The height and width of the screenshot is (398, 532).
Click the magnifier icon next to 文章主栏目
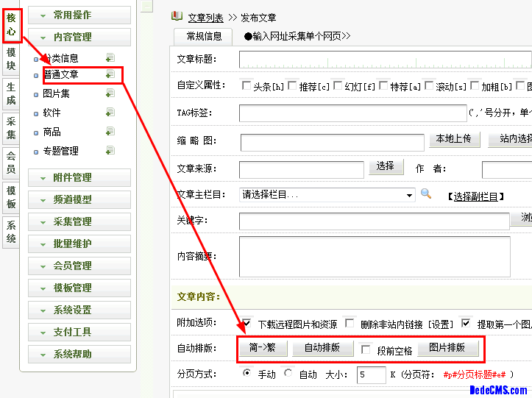pyautogui.click(x=426, y=195)
